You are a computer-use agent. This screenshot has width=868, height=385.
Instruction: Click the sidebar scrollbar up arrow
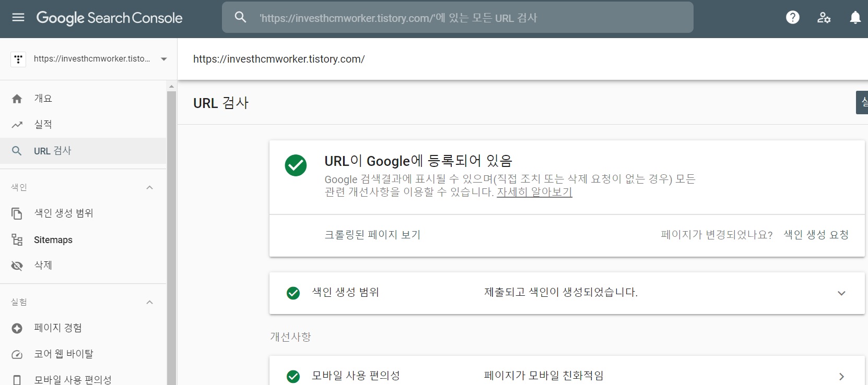point(171,86)
